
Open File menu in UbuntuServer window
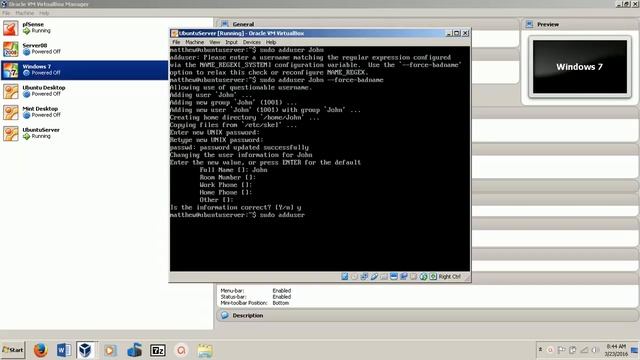[176, 42]
